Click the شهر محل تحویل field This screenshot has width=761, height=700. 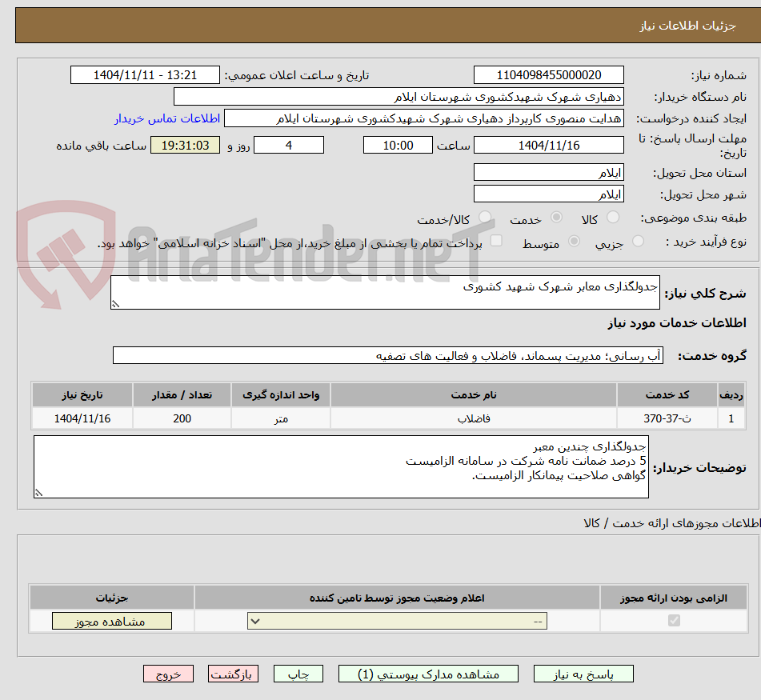click(548, 194)
